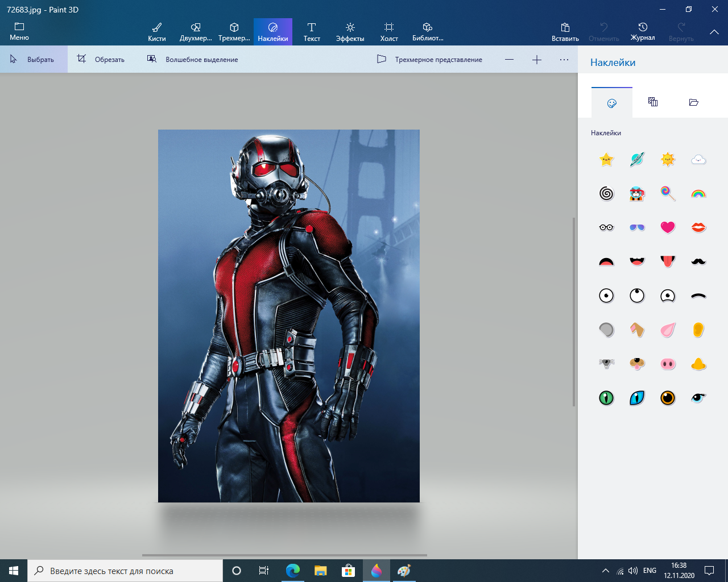Activate the Обрезать crop tool
Viewport: 728px width, 582px height.
tap(101, 59)
